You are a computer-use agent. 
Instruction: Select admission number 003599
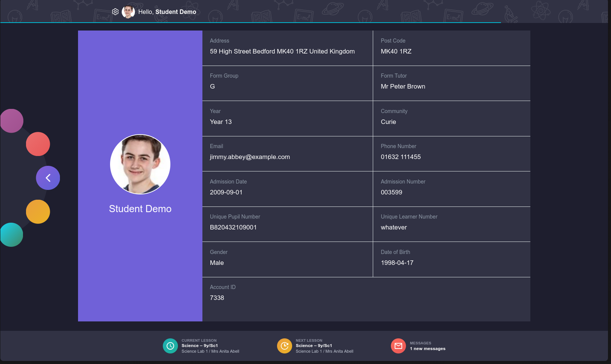tap(392, 192)
